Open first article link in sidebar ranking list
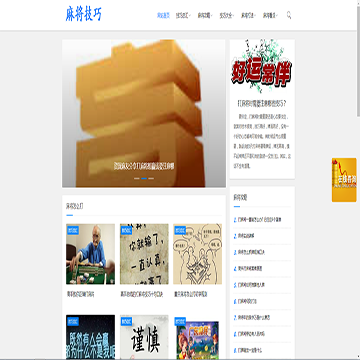The image size is (360, 360). pyautogui.click(x=260, y=220)
